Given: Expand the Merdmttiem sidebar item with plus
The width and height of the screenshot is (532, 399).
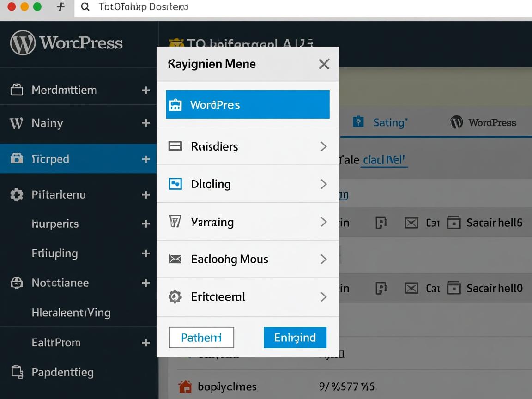Looking at the screenshot, I should pos(146,90).
